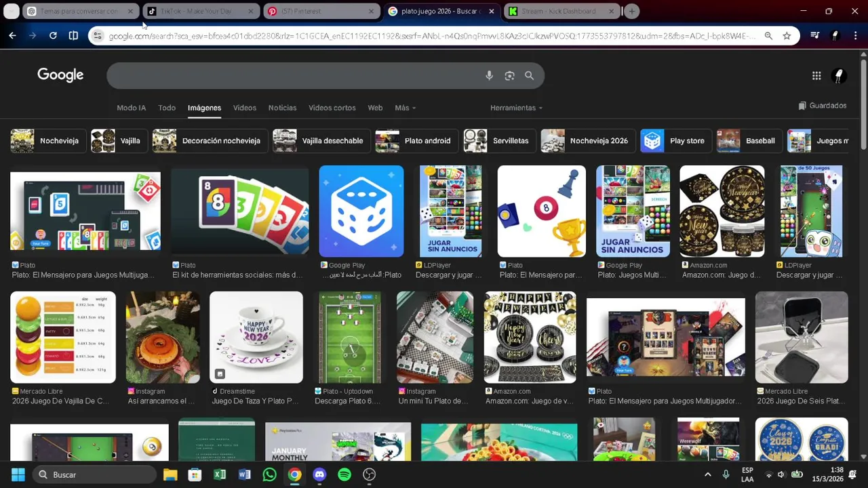Open the stacked colored plates Mercado Libre image

tap(63, 338)
